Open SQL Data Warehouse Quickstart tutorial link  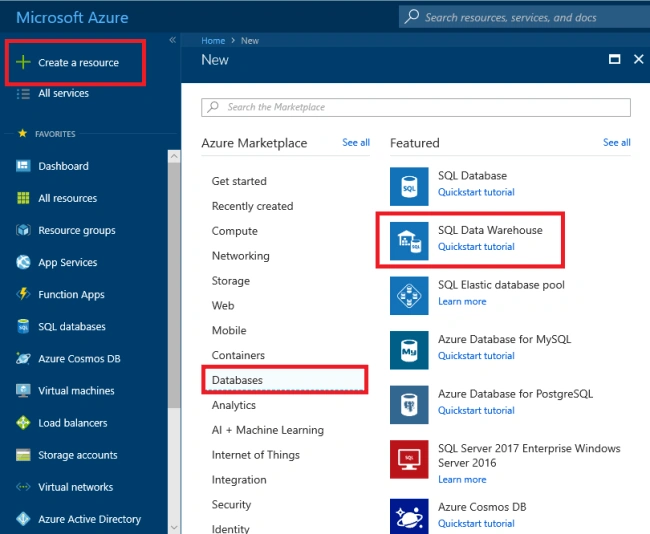pyautogui.click(x=476, y=247)
